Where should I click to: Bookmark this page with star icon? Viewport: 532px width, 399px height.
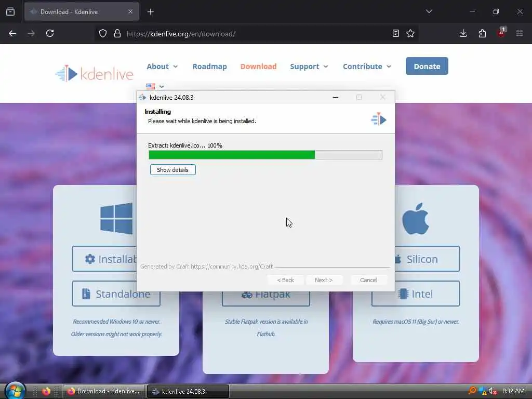(410, 33)
